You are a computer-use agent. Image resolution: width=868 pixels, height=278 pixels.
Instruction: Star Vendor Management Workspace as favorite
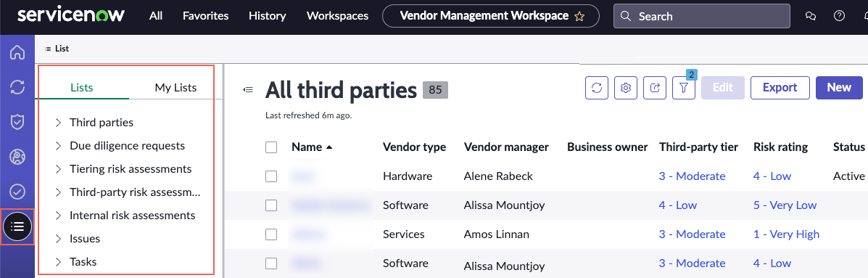579,17
